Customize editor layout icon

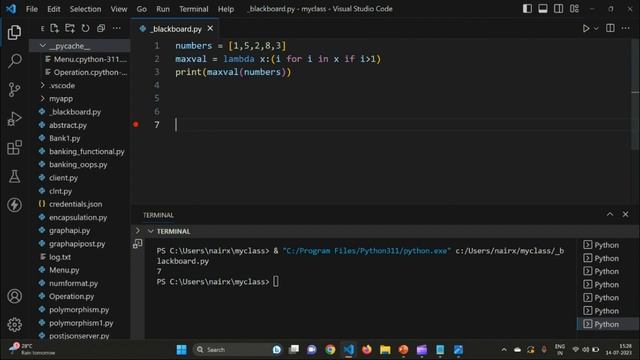574,9
